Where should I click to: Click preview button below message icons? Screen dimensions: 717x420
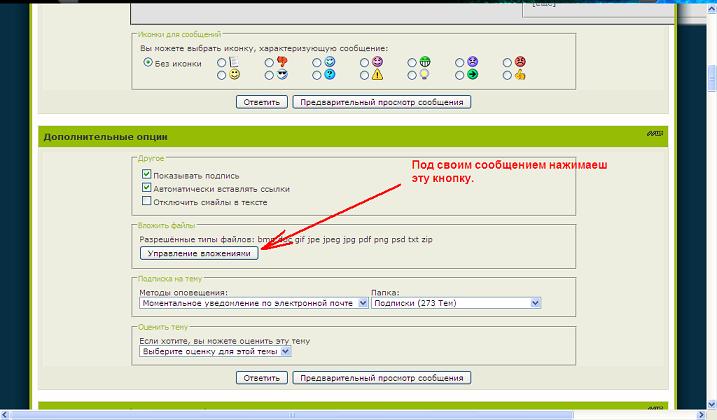pos(382,102)
